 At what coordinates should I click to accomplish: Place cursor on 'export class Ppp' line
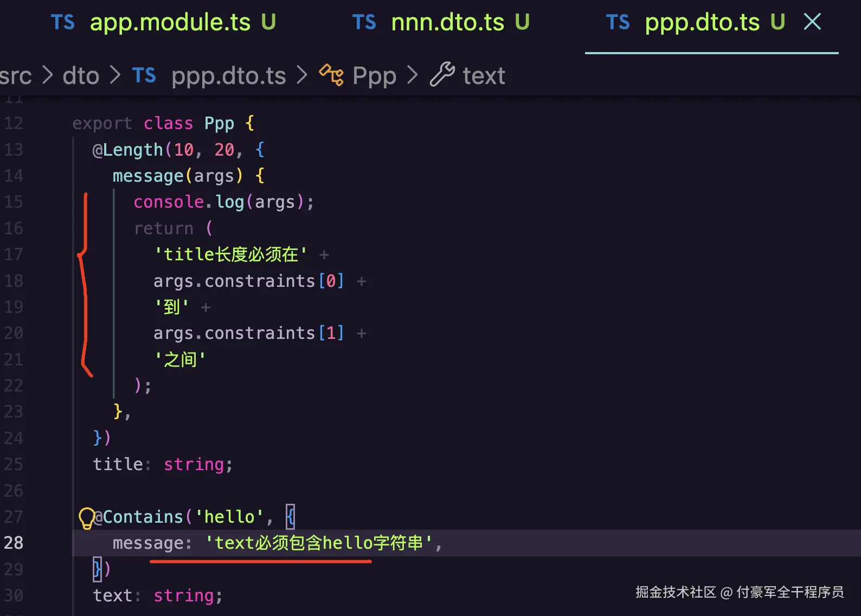(163, 124)
